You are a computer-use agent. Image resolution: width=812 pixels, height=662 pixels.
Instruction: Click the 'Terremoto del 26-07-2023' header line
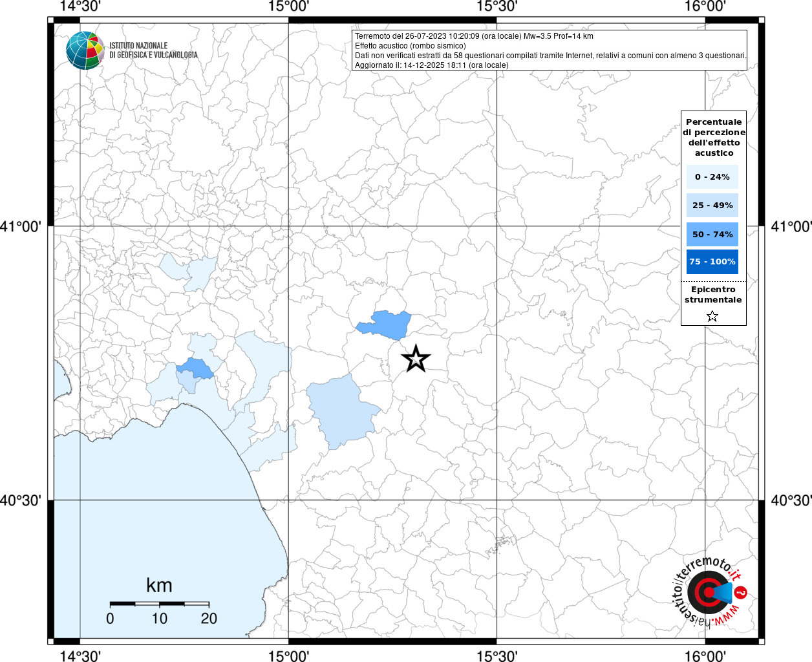[x=474, y=36]
